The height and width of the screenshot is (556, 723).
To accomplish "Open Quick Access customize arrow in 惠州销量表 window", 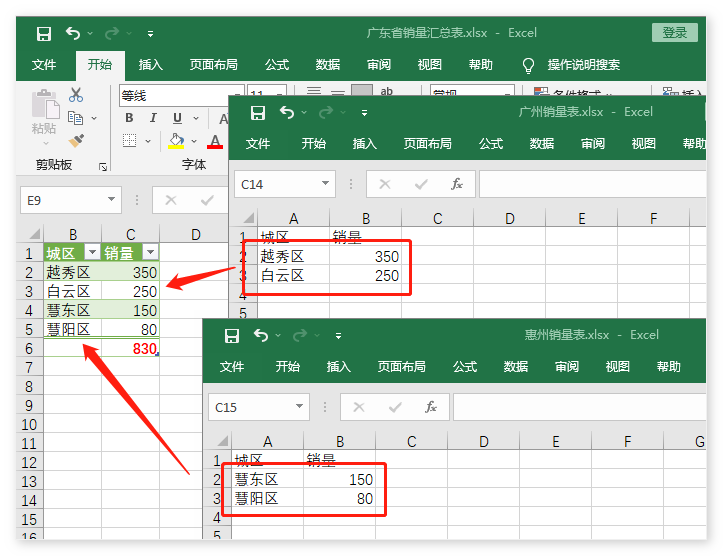I will 338,336.
